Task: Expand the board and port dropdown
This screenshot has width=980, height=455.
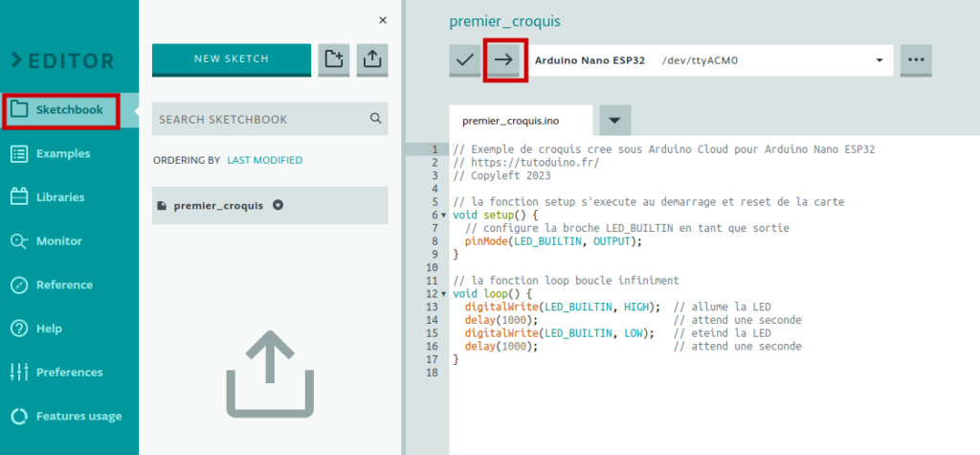Action: click(x=880, y=60)
